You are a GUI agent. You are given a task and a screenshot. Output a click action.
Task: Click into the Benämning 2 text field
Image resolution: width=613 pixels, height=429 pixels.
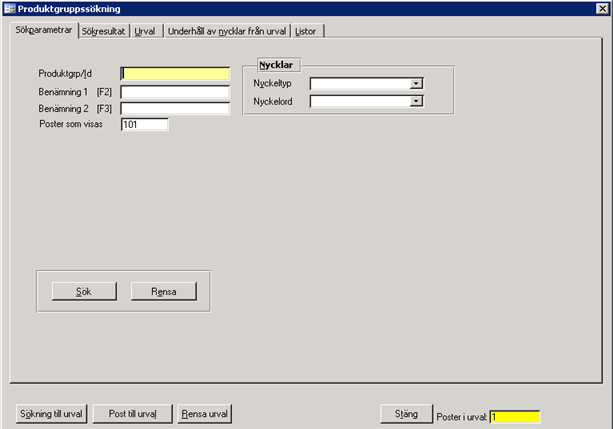(175, 108)
